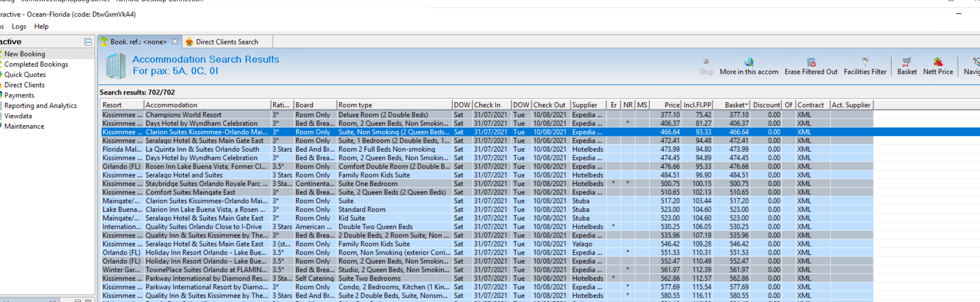Collapse the left navigation panel

click(x=88, y=42)
